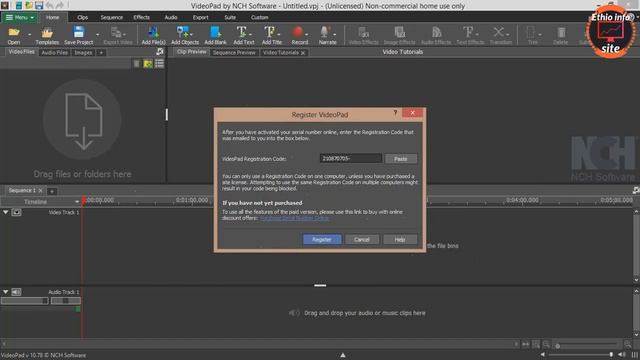Screen dimensions: 640x360
Task: Open the Audio ribbon tab
Action: 171,18
